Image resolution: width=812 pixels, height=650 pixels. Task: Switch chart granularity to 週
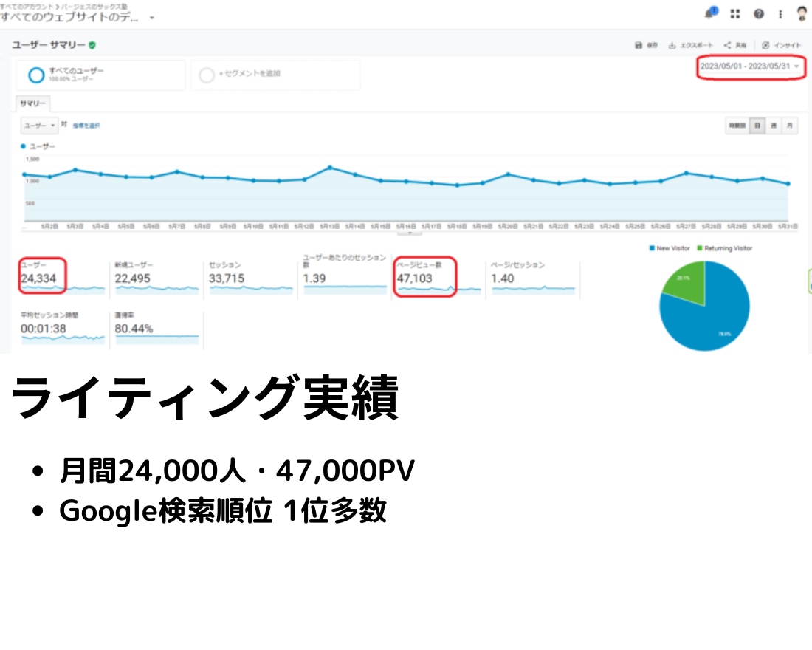[x=774, y=126]
